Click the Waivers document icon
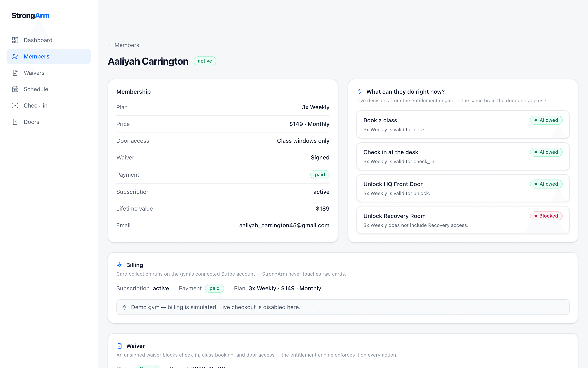This screenshot has width=588, height=368. 15,73
